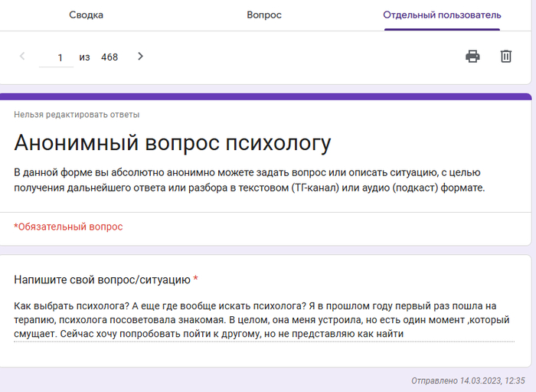Image resolution: width=536 pixels, height=392 pixels.
Task: Delete this response with the trash icon
Action: (x=506, y=57)
